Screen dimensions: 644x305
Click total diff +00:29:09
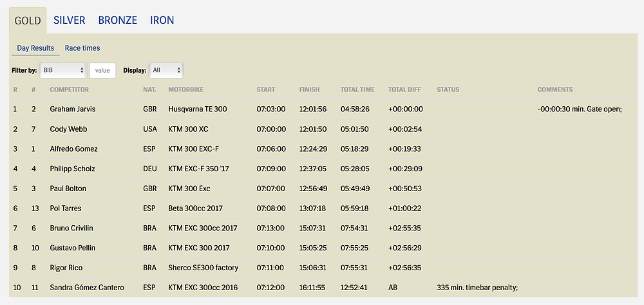click(405, 169)
